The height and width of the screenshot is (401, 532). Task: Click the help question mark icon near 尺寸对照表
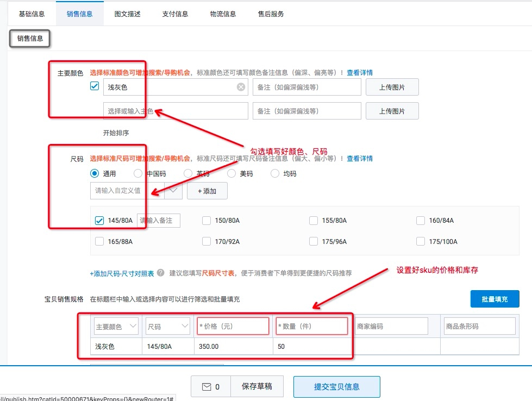click(x=161, y=273)
